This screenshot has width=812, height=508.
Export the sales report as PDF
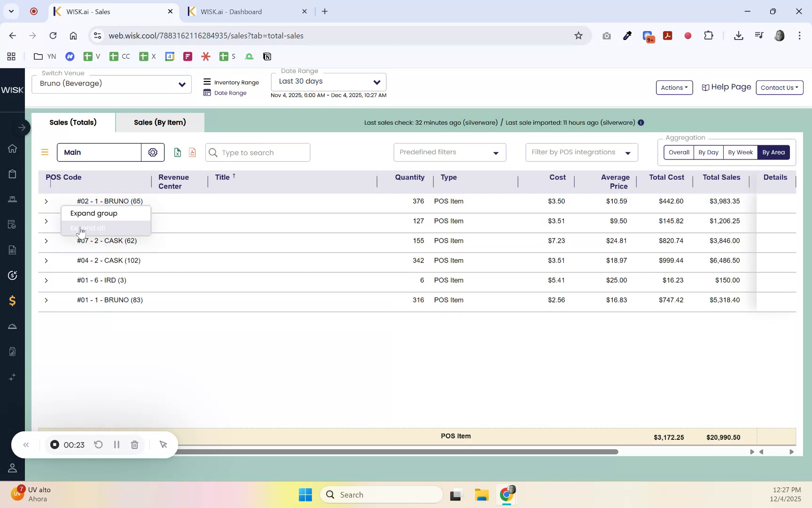pyautogui.click(x=192, y=152)
